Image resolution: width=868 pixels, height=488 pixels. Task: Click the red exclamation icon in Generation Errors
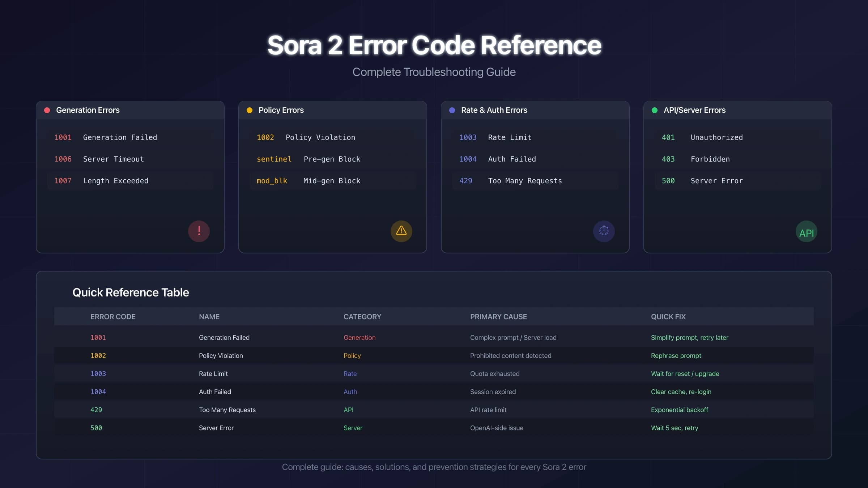click(x=199, y=231)
